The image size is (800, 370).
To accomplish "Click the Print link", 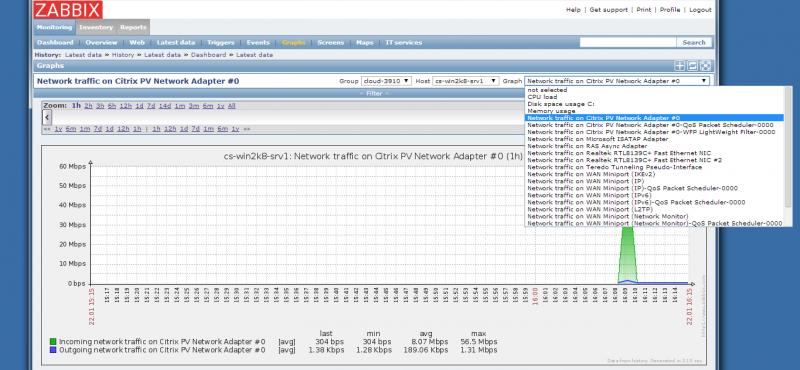I will (643, 10).
